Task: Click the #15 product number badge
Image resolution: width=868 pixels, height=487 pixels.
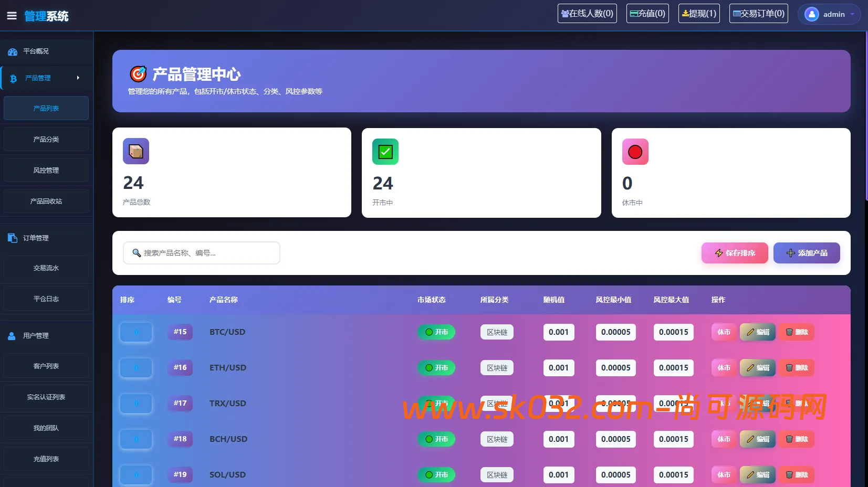Action: (x=180, y=332)
